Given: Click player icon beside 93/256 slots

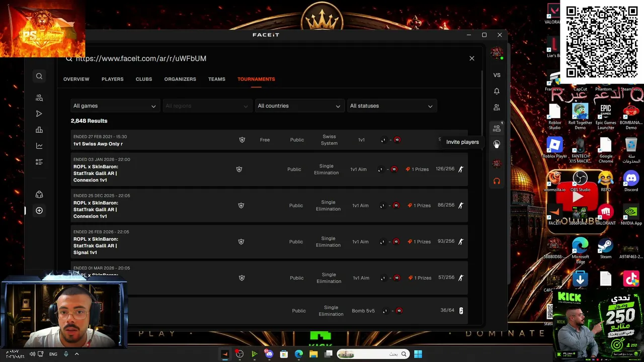Looking at the screenshot, I should [x=460, y=241].
